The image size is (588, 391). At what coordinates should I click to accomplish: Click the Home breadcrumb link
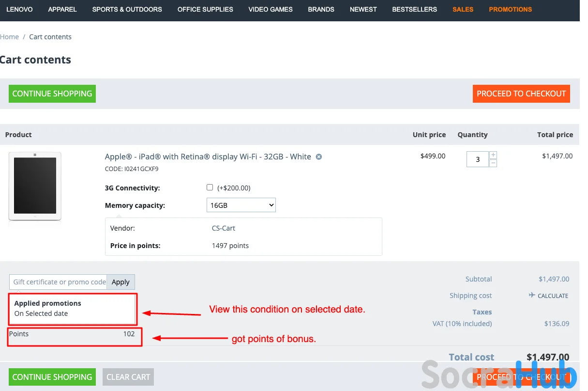9,37
